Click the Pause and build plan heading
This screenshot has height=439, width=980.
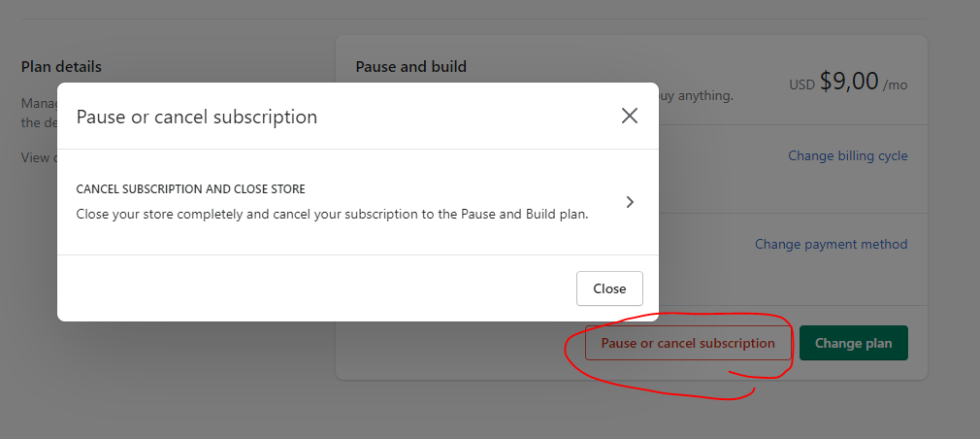click(x=410, y=67)
